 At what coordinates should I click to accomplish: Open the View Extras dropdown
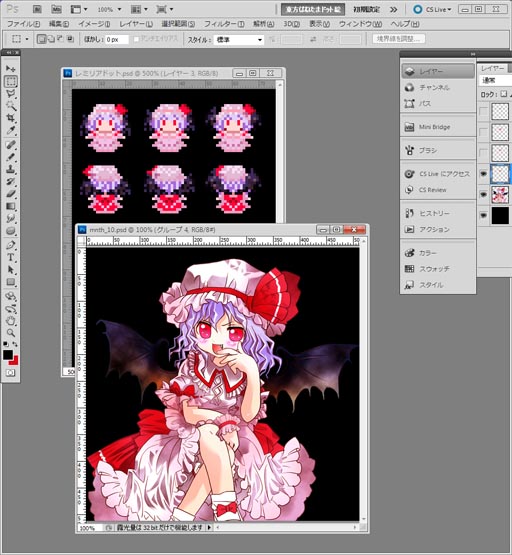click(79, 10)
